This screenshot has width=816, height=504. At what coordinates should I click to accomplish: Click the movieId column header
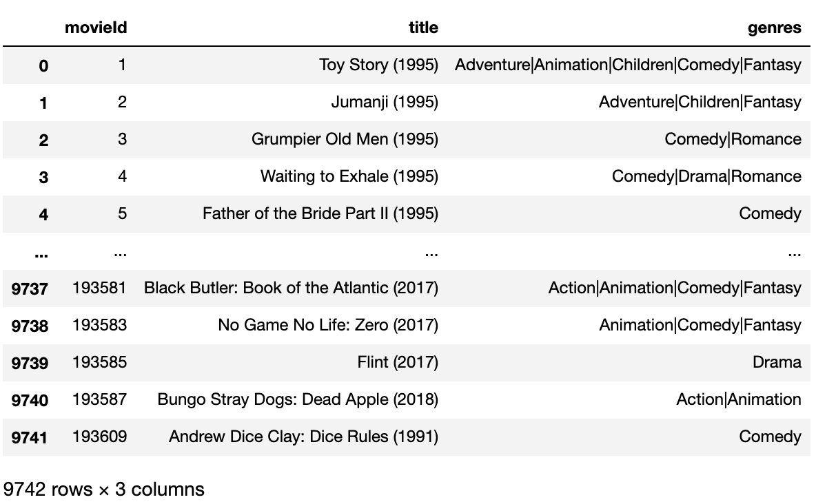coord(96,28)
